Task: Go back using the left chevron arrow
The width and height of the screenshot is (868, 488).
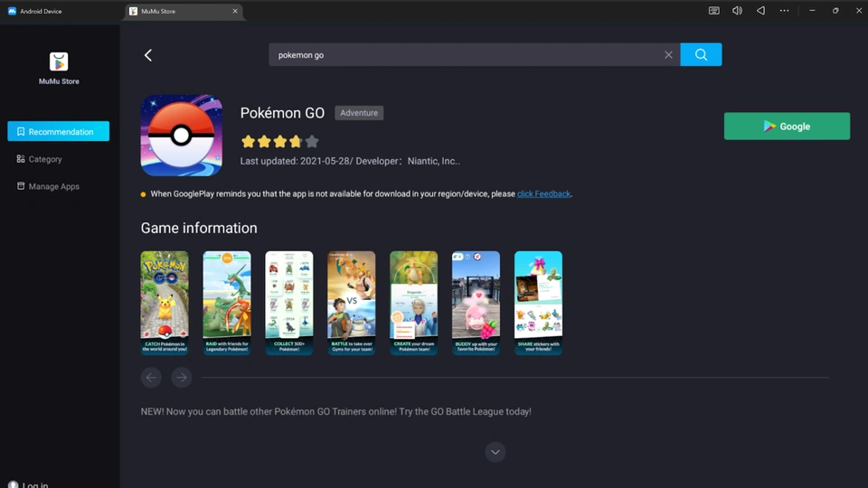Action: coord(147,55)
